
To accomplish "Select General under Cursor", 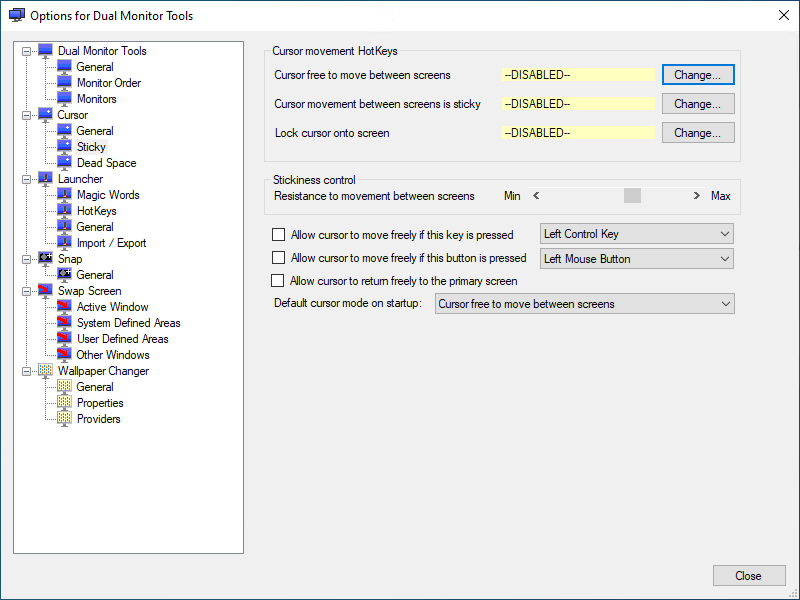I will pos(95,131).
